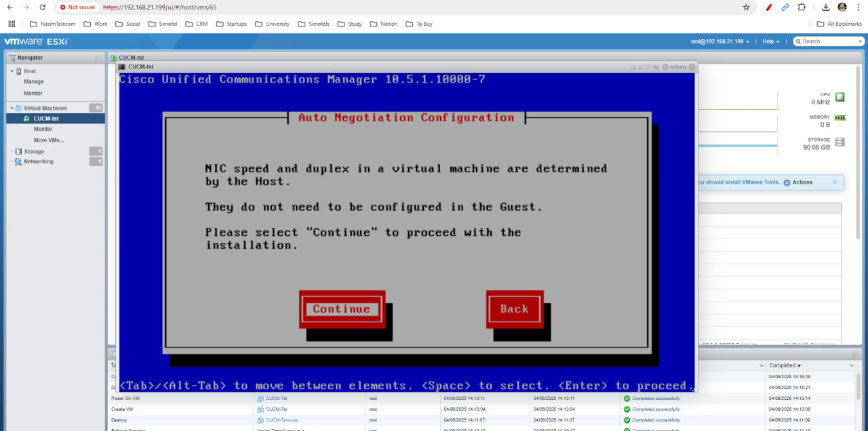Open Manage under Host
868x431 pixels.
34,82
